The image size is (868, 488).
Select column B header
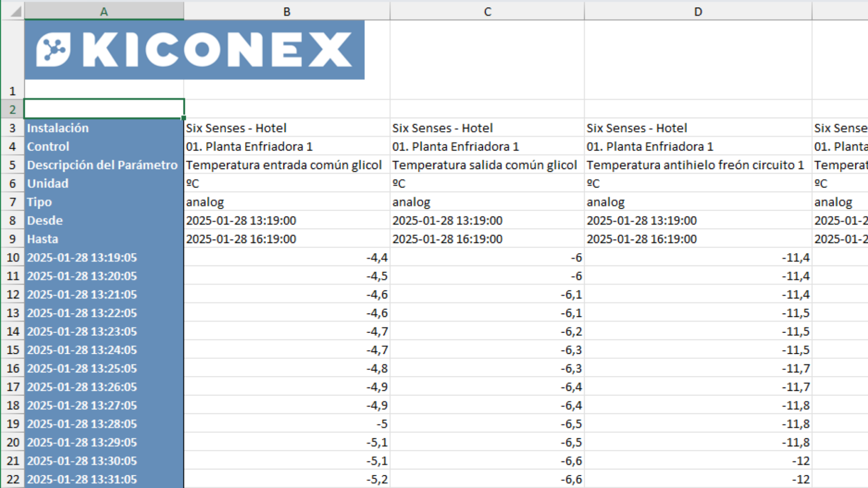click(x=287, y=12)
